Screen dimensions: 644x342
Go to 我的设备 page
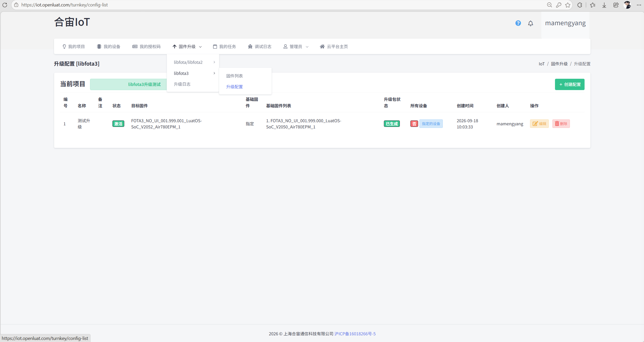click(108, 47)
